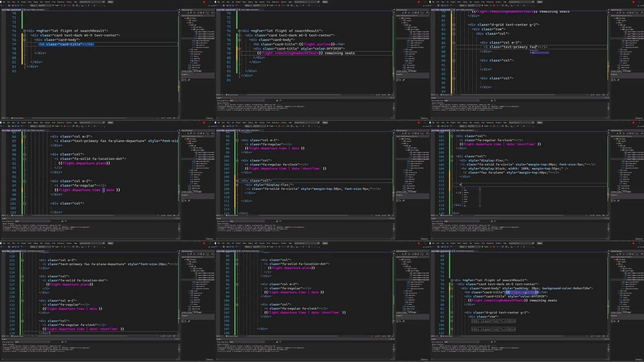This screenshot has height=362, width=644.
Task: Click Hot Reload flame icon in frame lacking Output
Action: click(65, 5)
